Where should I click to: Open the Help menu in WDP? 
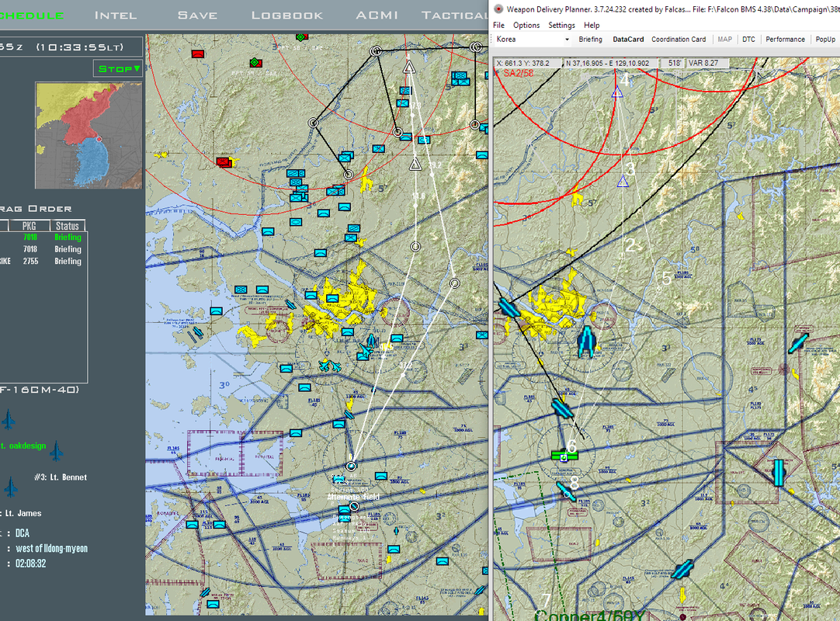pos(592,25)
